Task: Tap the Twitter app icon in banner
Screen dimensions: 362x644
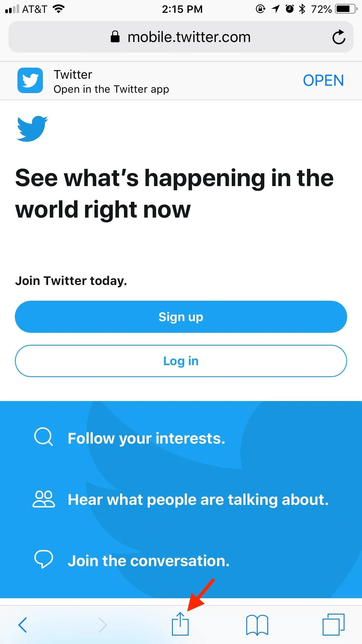Action: (x=30, y=80)
